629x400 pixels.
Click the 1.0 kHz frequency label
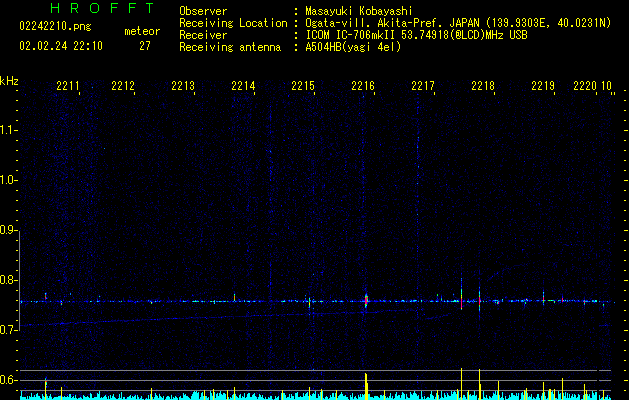(8, 180)
